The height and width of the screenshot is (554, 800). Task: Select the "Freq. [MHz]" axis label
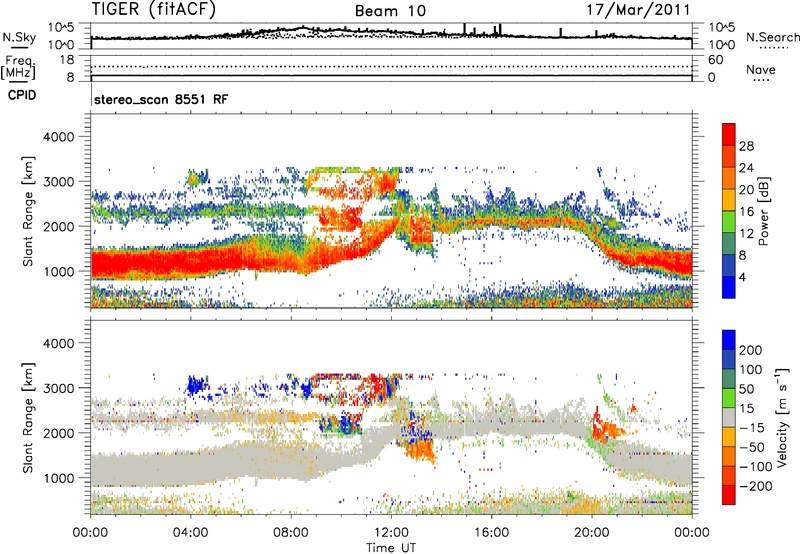coord(18,68)
